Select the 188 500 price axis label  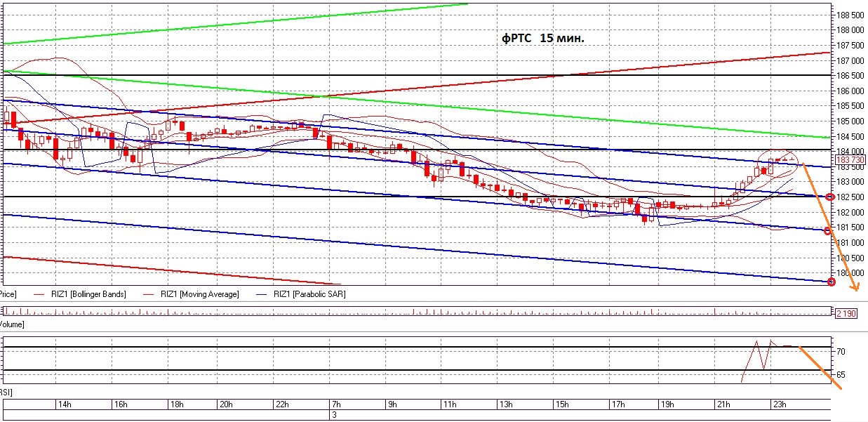point(849,15)
